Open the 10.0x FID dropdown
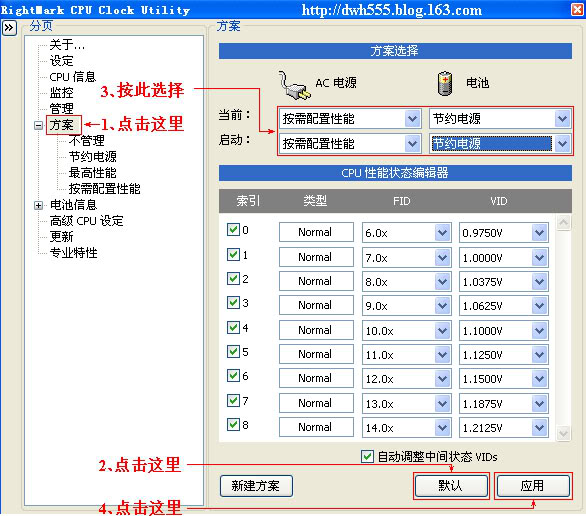This screenshot has width=586, height=516. click(442, 330)
